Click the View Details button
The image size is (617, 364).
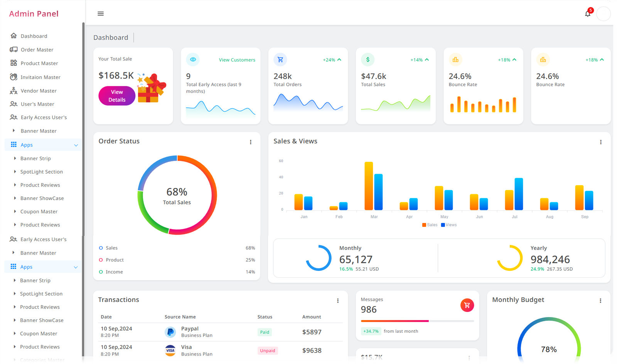pos(117,96)
